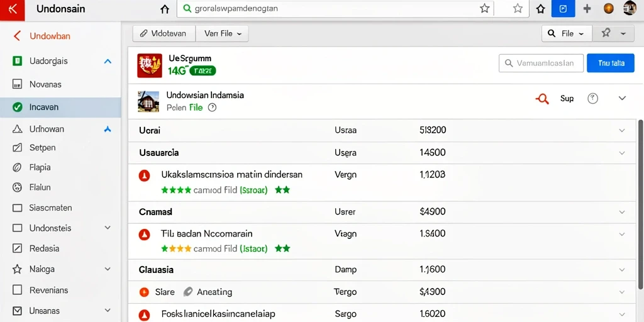Click the black outlined star bookmark icon
Image resolution: width=644 pixels, height=322 pixels.
click(540, 9)
